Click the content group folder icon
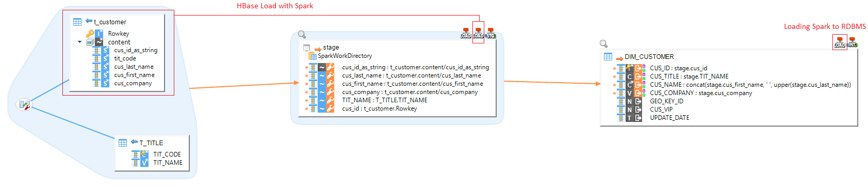This screenshot has width=868, height=186. [x=90, y=42]
